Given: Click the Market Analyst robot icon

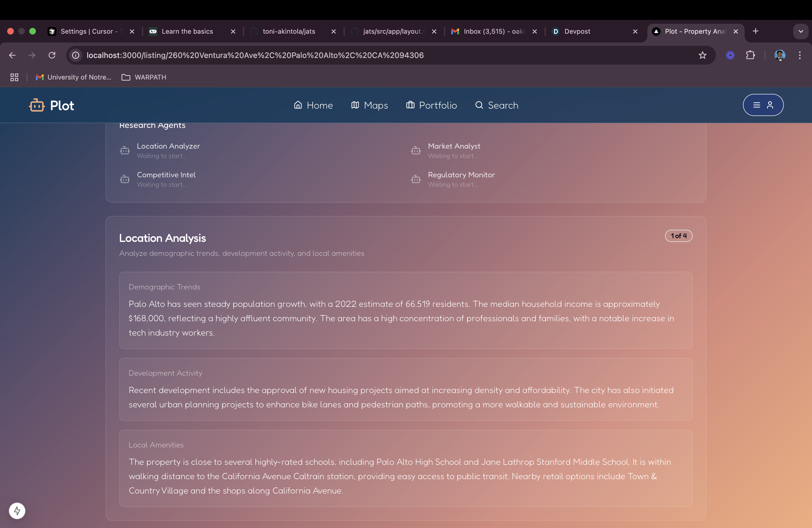Looking at the screenshot, I should [416, 151].
